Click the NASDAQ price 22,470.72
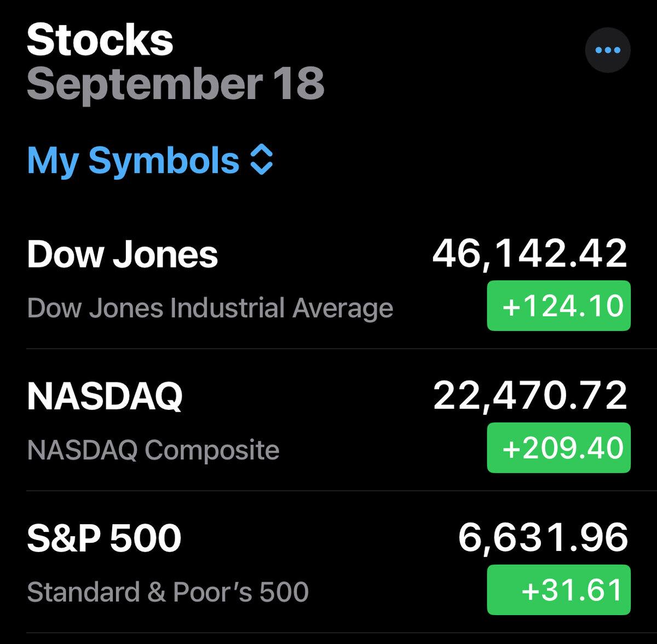Viewport: 657px width, 644px height. [x=529, y=396]
